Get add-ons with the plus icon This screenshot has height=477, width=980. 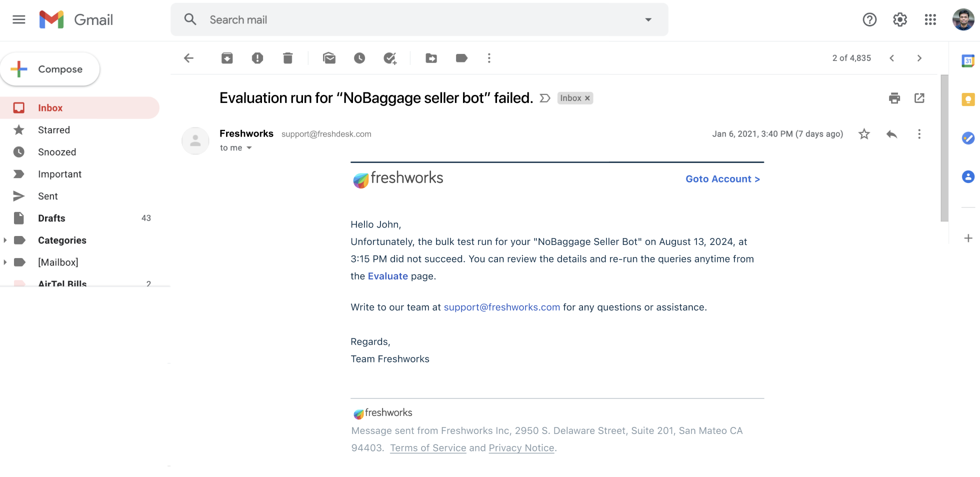coord(968,238)
